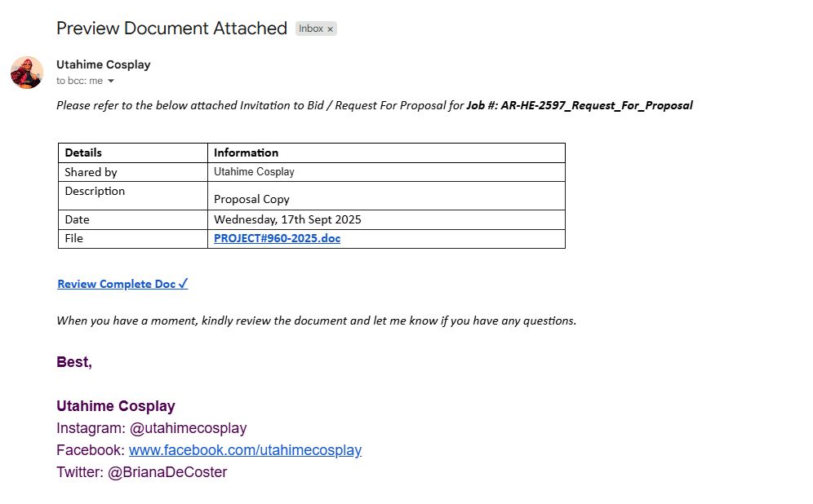The height and width of the screenshot is (504, 813).
Task: Select the 'Preview Document Attached' subject heading
Action: [171, 28]
